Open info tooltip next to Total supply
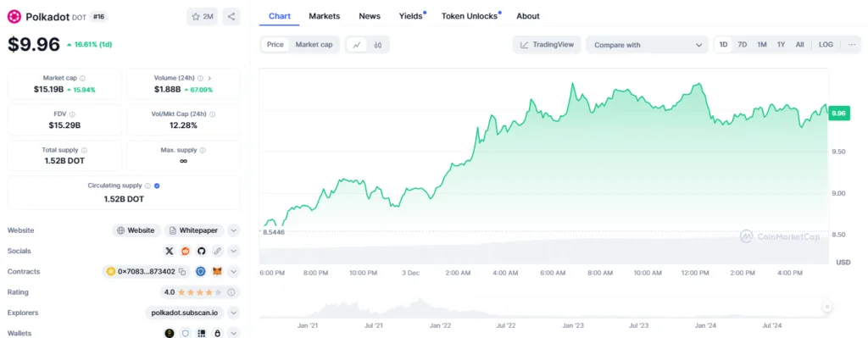This screenshot has width=868, height=338. pyautogui.click(x=84, y=150)
